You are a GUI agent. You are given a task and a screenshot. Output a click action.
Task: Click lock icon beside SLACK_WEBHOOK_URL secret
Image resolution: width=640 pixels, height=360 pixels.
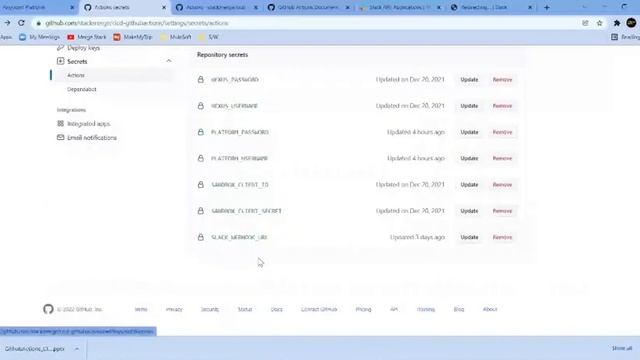point(200,237)
